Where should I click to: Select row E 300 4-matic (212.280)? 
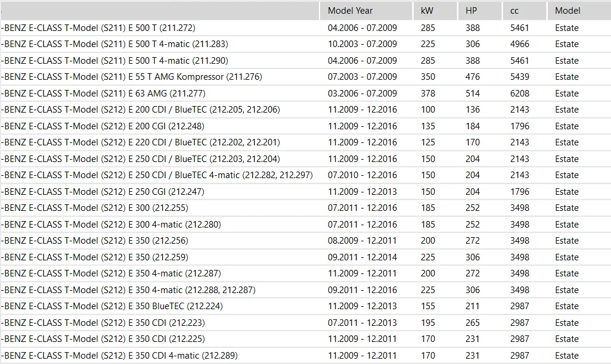[305, 224]
